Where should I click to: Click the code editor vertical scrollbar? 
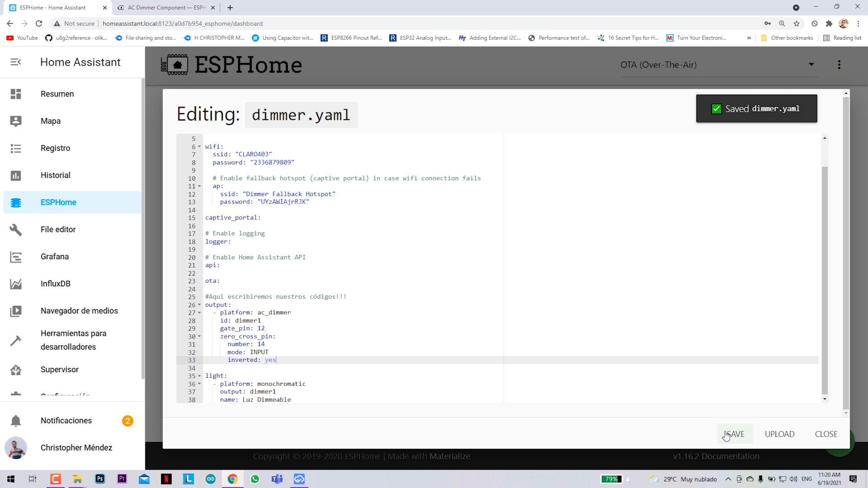825,280
